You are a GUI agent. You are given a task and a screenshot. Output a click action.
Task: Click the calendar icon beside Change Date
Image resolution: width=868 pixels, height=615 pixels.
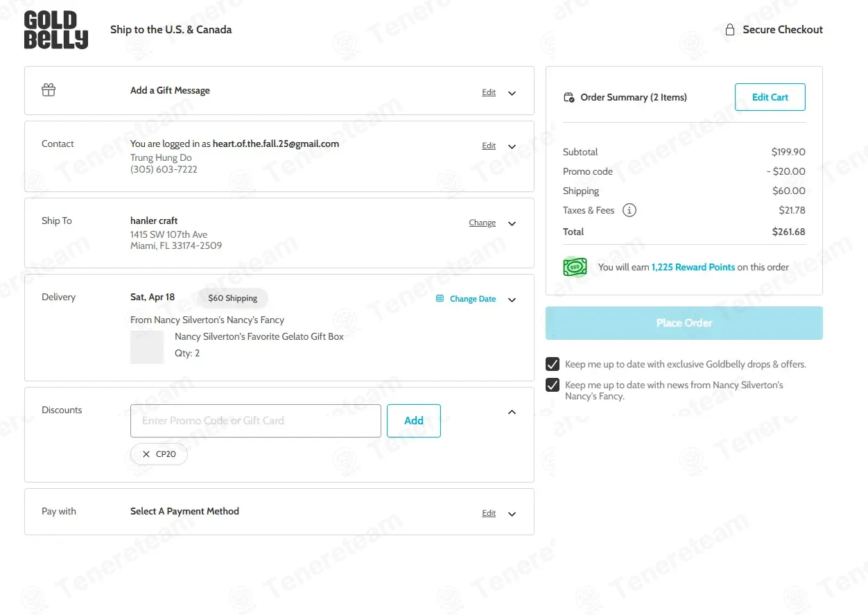440,299
